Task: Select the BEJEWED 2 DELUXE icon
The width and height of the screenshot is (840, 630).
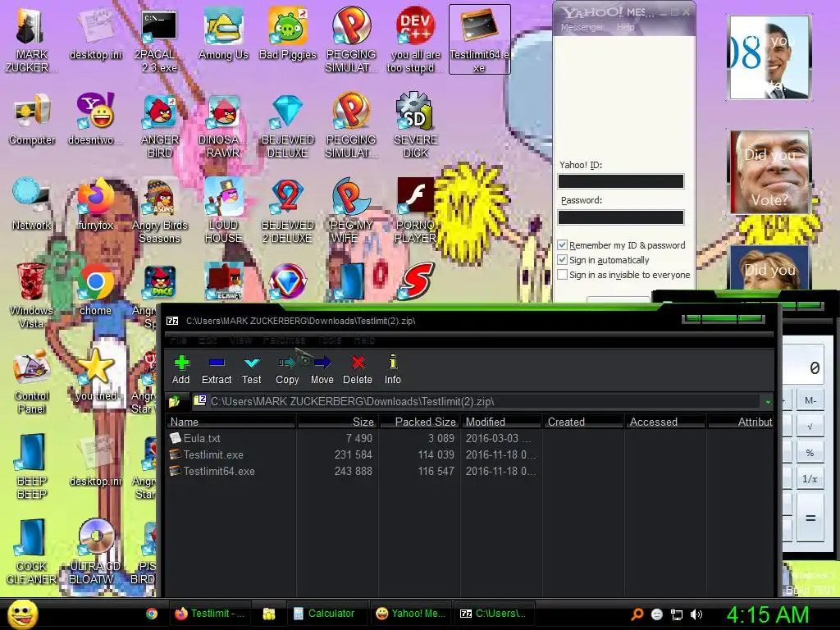Action: pyautogui.click(x=288, y=211)
